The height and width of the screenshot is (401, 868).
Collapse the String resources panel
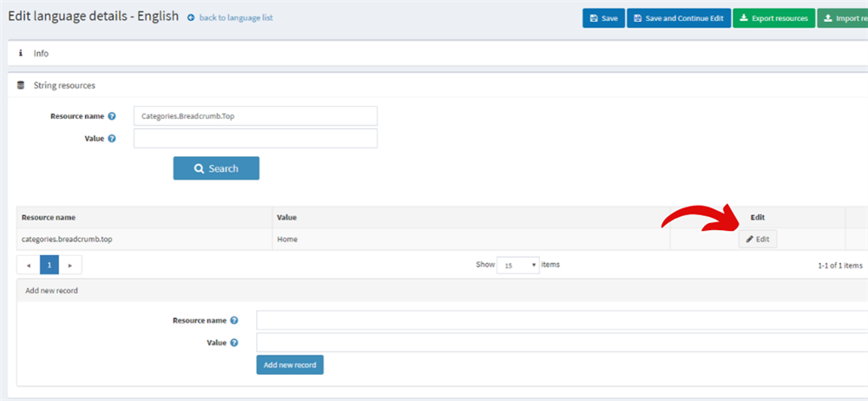pyautogui.click(x=64, y=85)
